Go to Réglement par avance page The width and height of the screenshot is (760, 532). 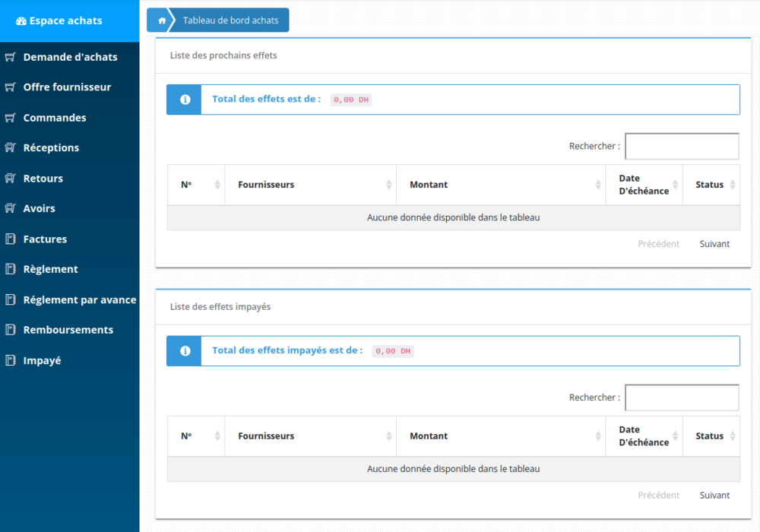(x=79, y=300)
